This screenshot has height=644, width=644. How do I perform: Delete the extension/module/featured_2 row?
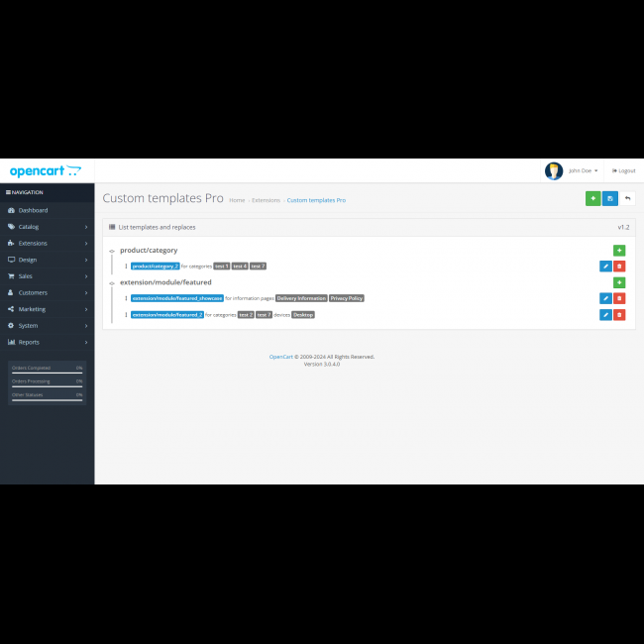coord(619,315)
